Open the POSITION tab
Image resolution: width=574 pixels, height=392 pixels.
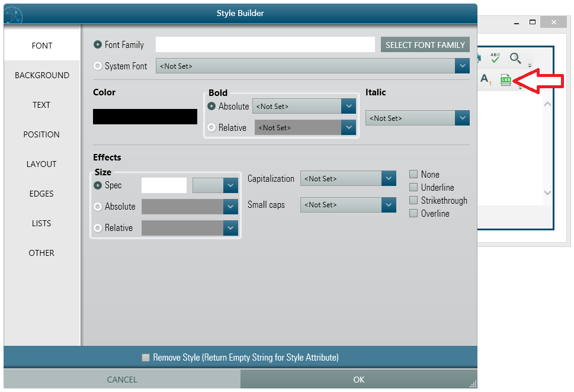click(41, 134)
